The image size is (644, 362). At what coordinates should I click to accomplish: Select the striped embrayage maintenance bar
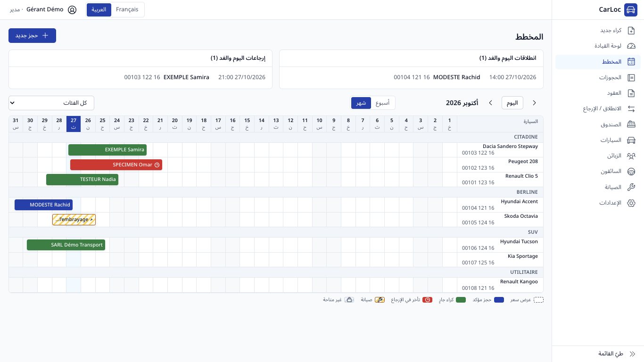click(74, 220)
